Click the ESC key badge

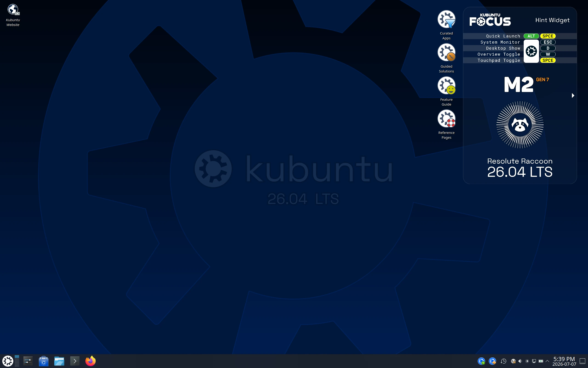click(x=548, y=42)
